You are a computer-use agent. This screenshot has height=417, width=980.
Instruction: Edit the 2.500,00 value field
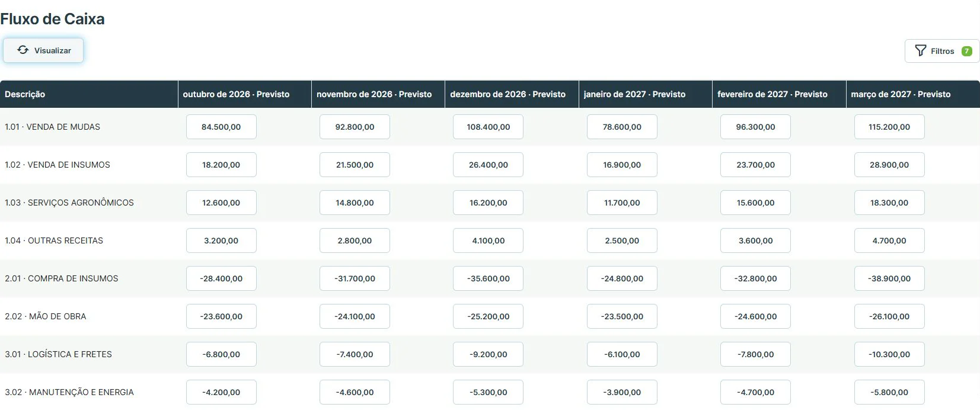622,240
